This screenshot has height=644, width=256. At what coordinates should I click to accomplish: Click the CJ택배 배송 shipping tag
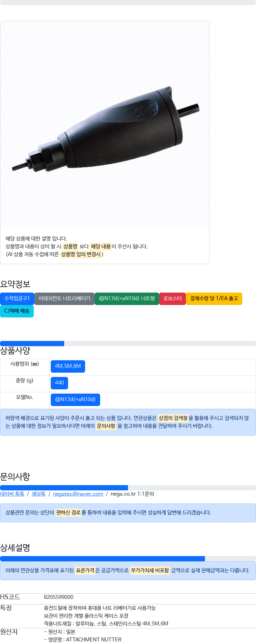[x=17, y=311]
